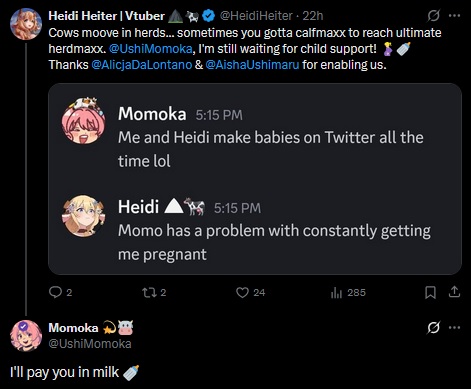This screenshot has width=471, height=389.
Task: Open Momoka's profile avatar in reply
Action: point(26,336)
